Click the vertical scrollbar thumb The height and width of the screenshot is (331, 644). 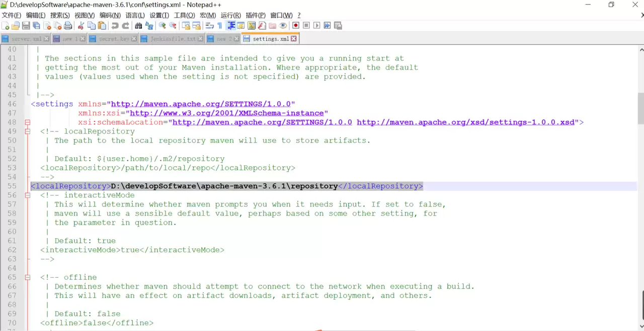641,108
